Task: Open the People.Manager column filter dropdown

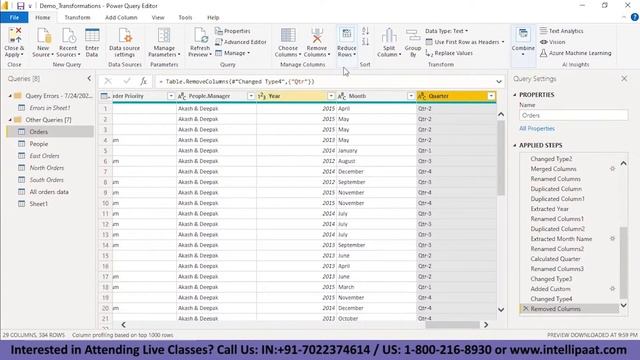Action: (251, 96)
